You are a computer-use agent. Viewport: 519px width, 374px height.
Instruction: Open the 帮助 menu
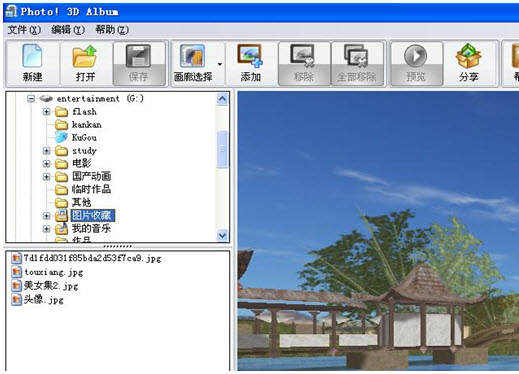[112, 30]
